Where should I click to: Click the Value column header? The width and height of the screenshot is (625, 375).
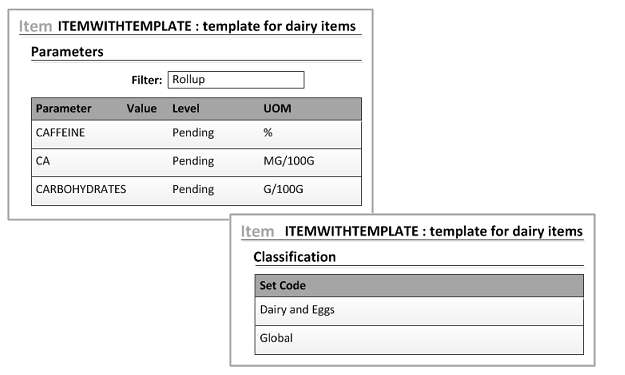point(142,108)
